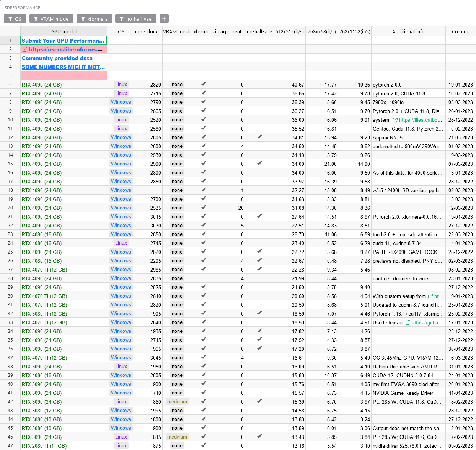This screenshot has height=450, width=476.
Task: Click the funnel icon on xformers filter
Action: coord(83,19)
